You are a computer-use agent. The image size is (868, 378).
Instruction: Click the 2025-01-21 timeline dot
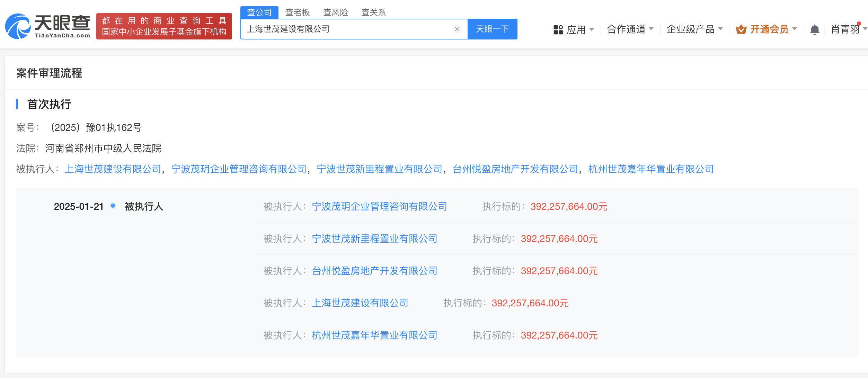[x=113, y=206]
